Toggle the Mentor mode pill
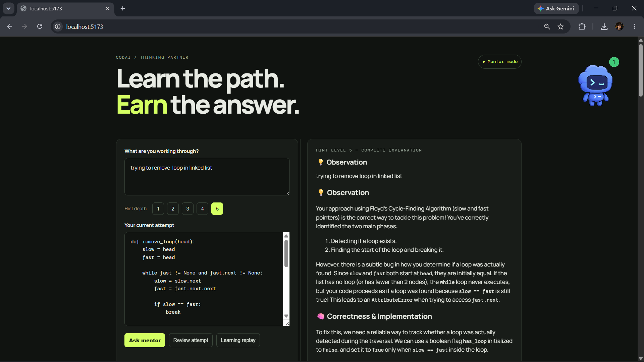 [499, 62]
